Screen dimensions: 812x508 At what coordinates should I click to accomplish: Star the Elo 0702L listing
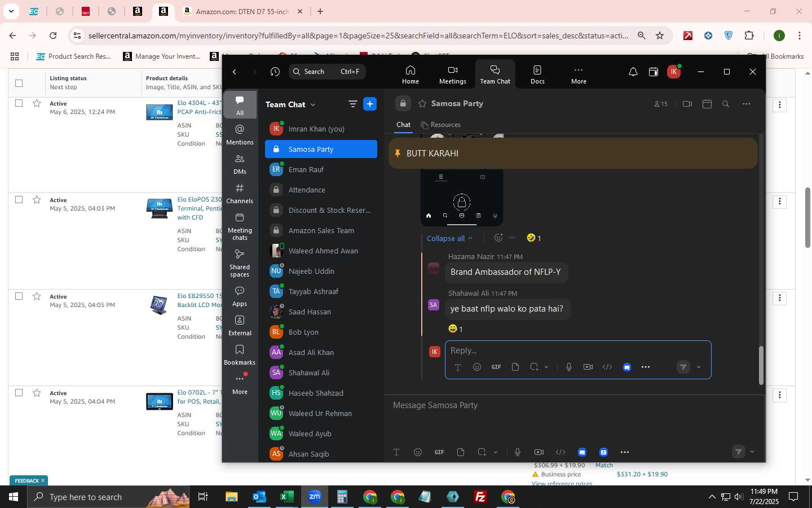pos(37,393)
